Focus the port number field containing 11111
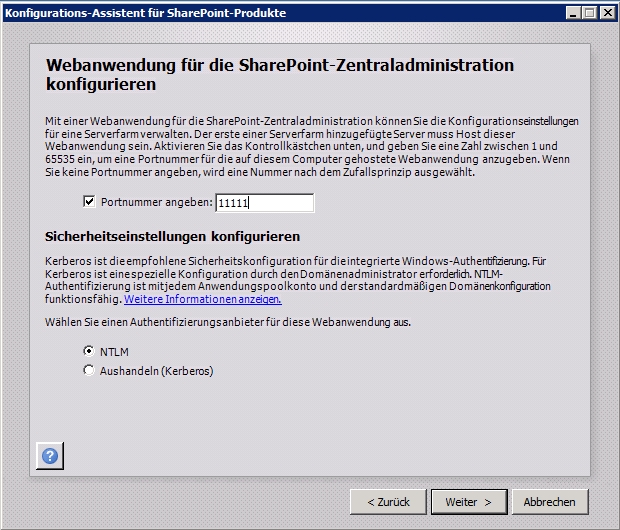 (x=265, y=203)
